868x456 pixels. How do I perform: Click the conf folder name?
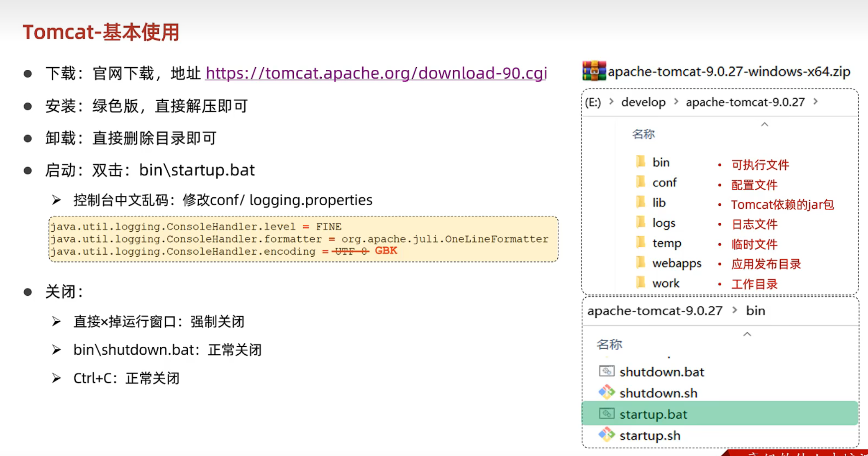[664, 182]
